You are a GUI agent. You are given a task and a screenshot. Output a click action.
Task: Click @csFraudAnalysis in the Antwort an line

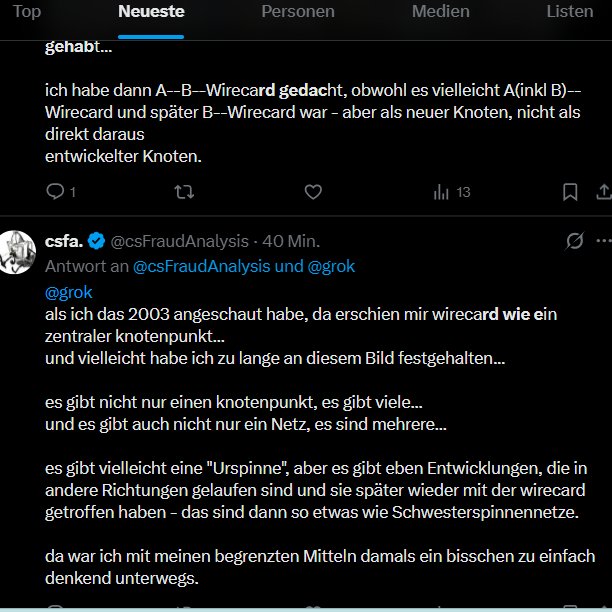click(x=203, y=266)
